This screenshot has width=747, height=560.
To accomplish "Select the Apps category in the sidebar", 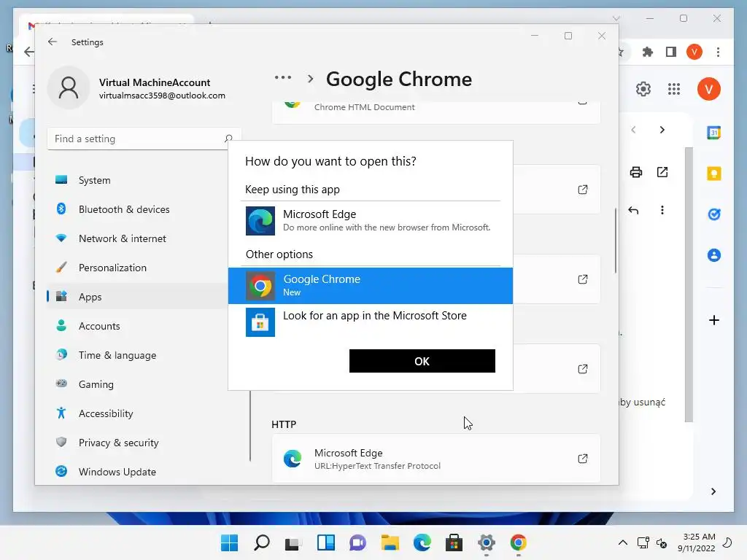I will coord(137,297).
